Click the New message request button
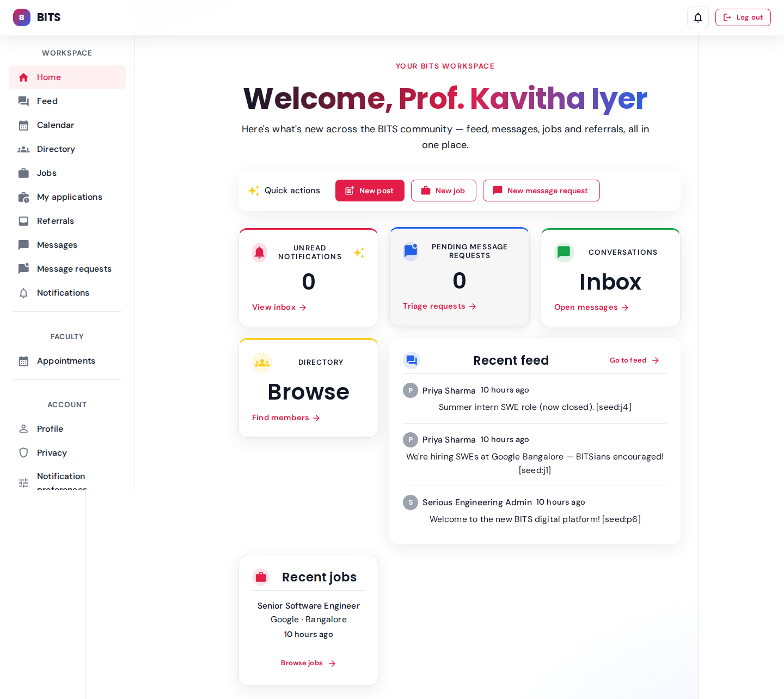This screenshot has height=699, width=784. (x=541, y=191)
